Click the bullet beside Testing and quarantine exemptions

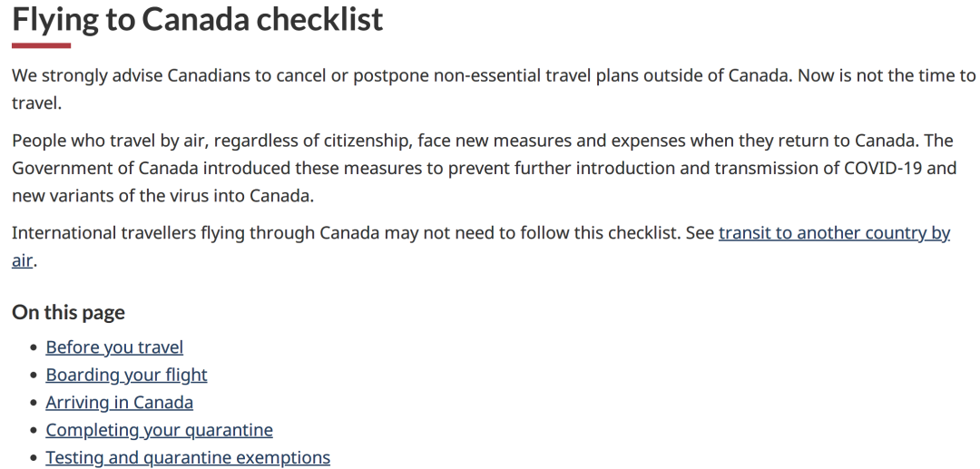coord(34,458)
